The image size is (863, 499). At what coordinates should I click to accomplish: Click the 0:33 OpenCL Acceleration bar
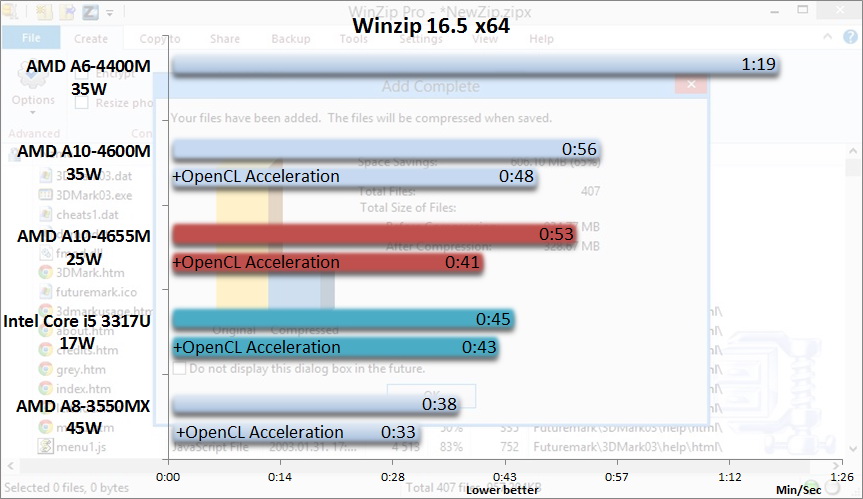(x=296, y=432)
